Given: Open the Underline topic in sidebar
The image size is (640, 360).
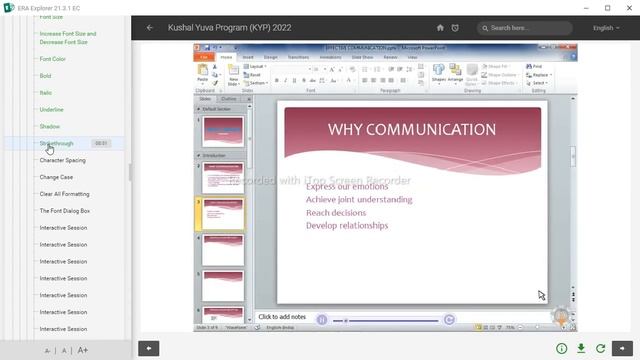Looking at the screenshot, I should click(51, 109).
